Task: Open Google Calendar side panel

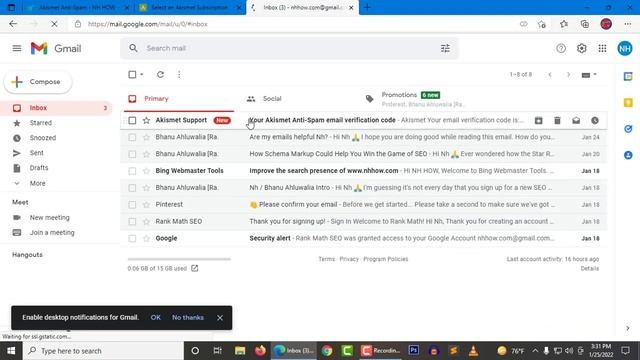Action: [628, 76]
